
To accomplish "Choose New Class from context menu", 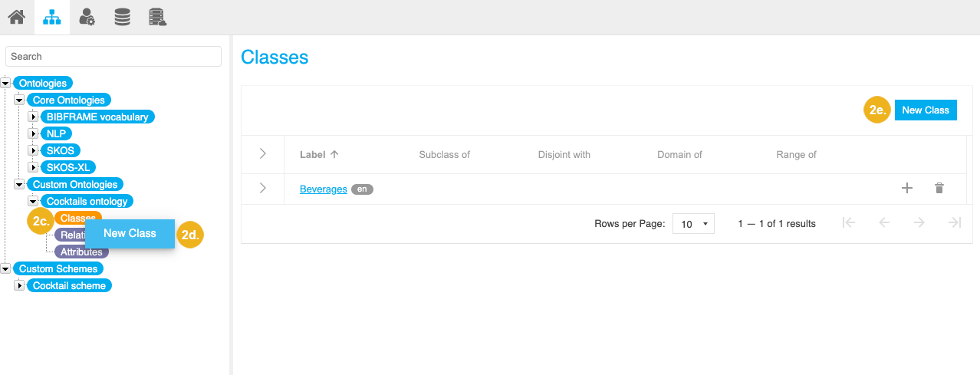I will pos(130,233).
